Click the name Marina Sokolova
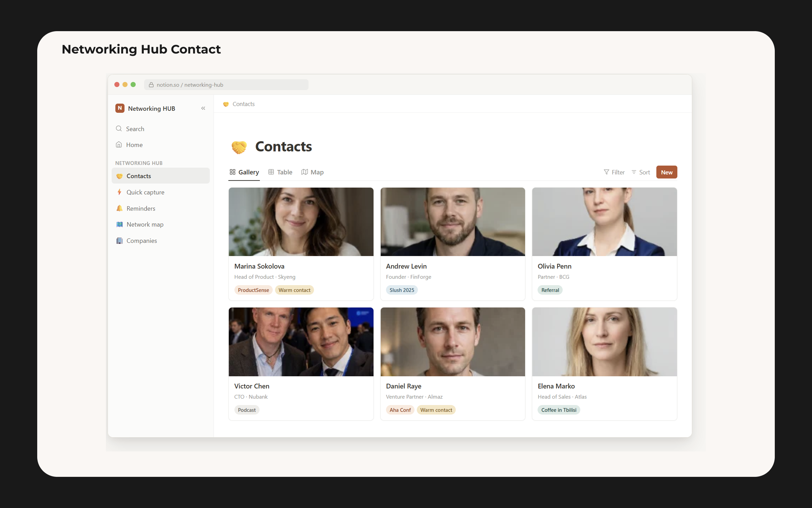 click(x=259, y=266)
